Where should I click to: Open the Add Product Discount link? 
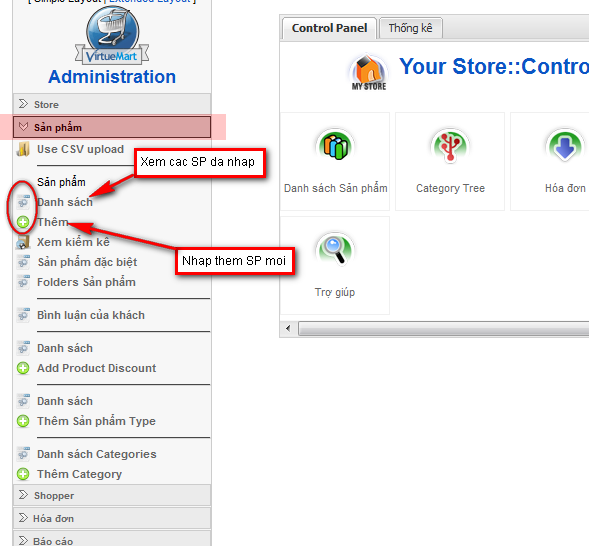[97, 368]
